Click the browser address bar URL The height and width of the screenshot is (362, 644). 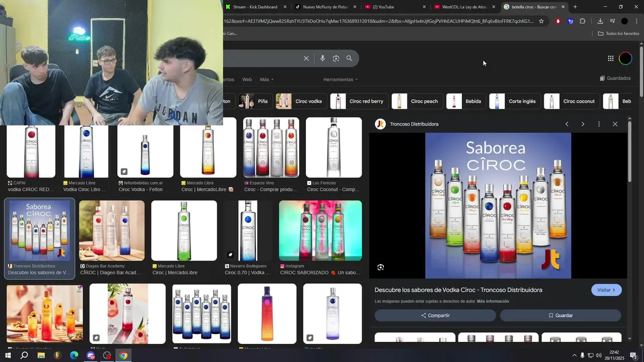pos(378,21)
